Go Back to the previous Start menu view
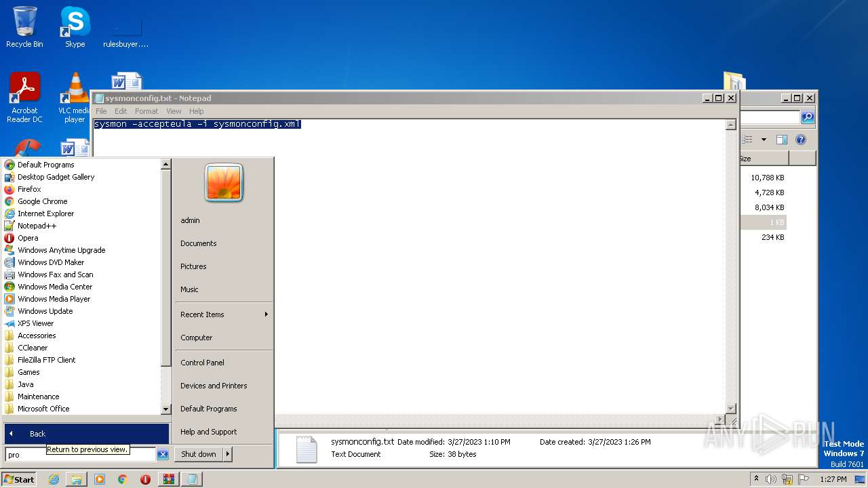 tap(87, 434)
